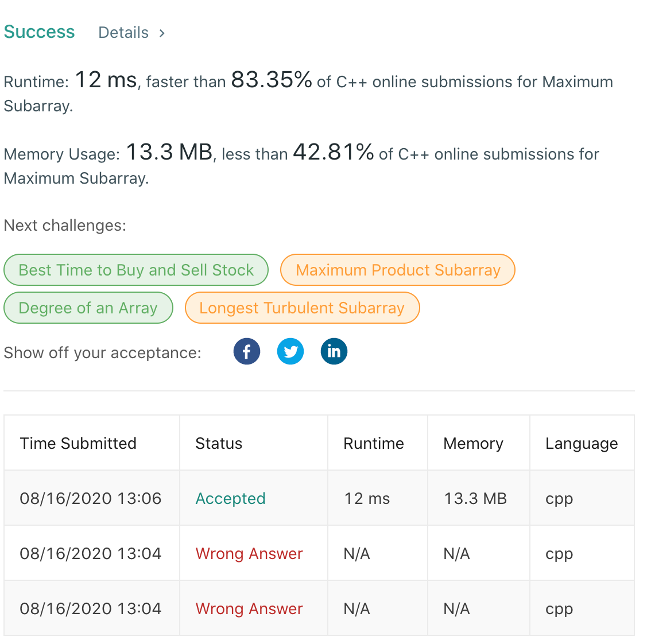
Task: Select the 12 ms runtime value
Action: pyautogui.click(x=366, y=498)
